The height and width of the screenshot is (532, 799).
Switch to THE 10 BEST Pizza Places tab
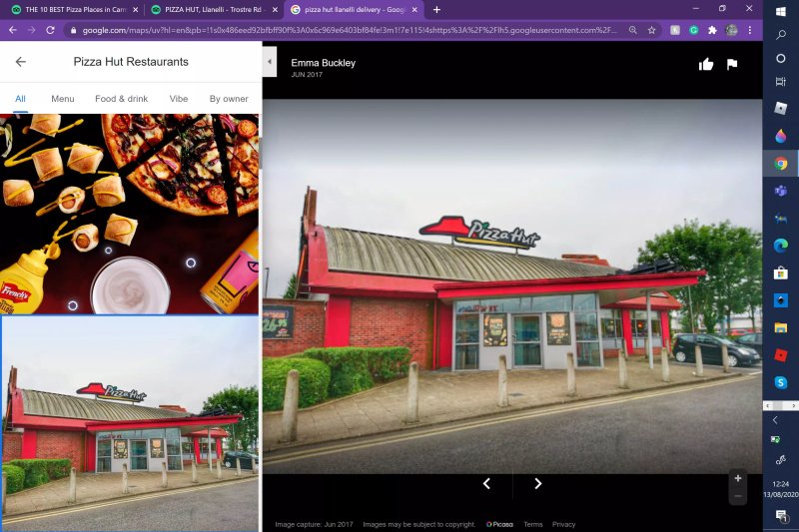74,10
